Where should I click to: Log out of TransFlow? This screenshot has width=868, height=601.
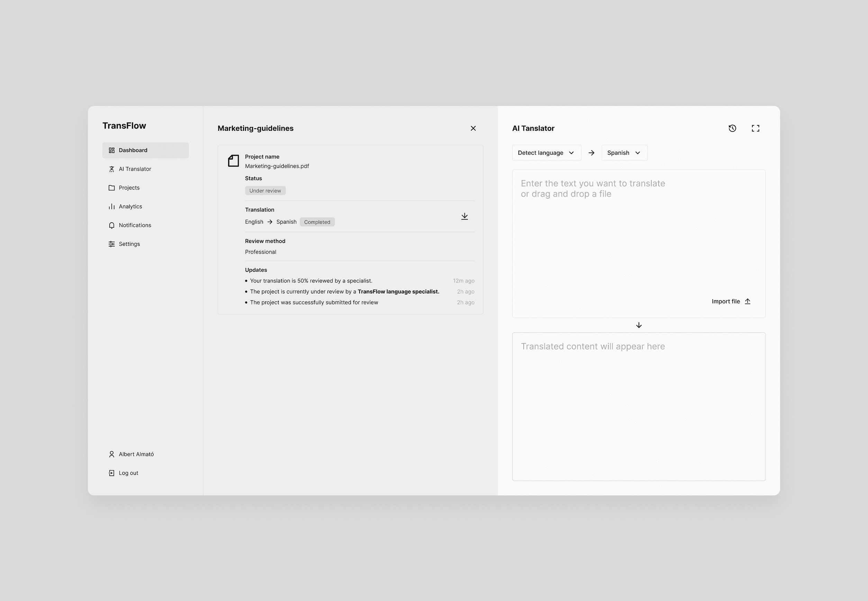pos(128,473)
